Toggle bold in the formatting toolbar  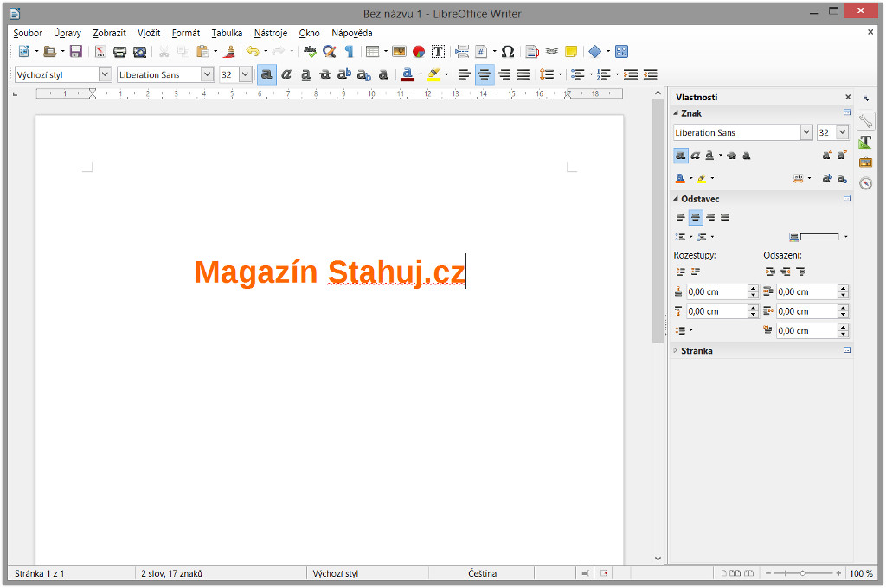[266, 74]
